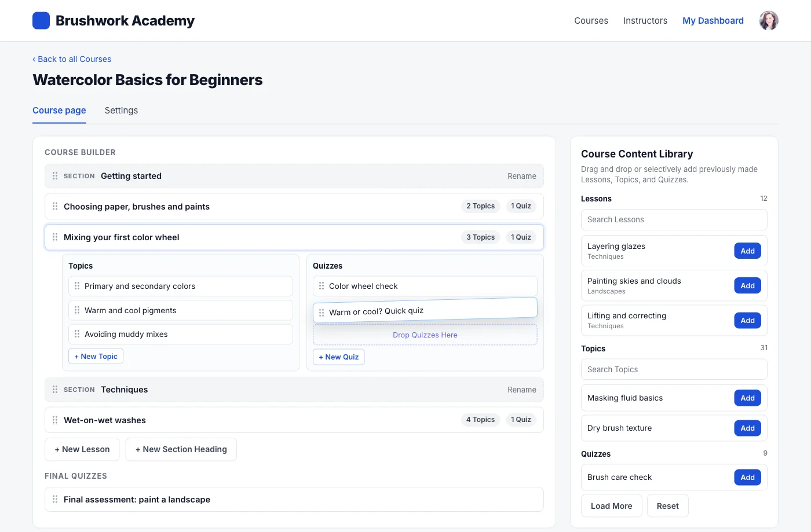Screen dimensions: 811x532
Task: Expand the Wet-on-wet washes lesson
Action: (294, 420)
